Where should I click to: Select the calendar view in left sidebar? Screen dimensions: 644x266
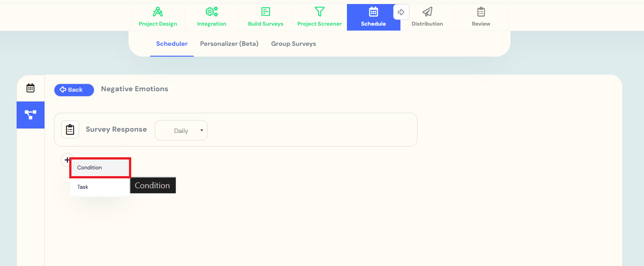31,88
